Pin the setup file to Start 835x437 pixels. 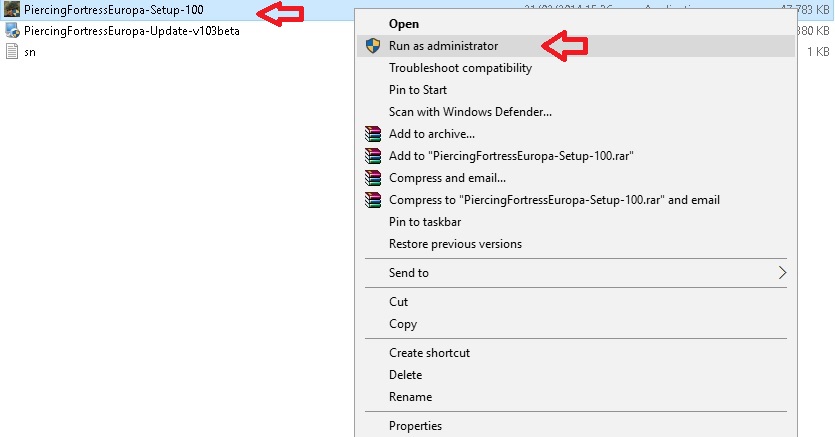tap(418, 90)
